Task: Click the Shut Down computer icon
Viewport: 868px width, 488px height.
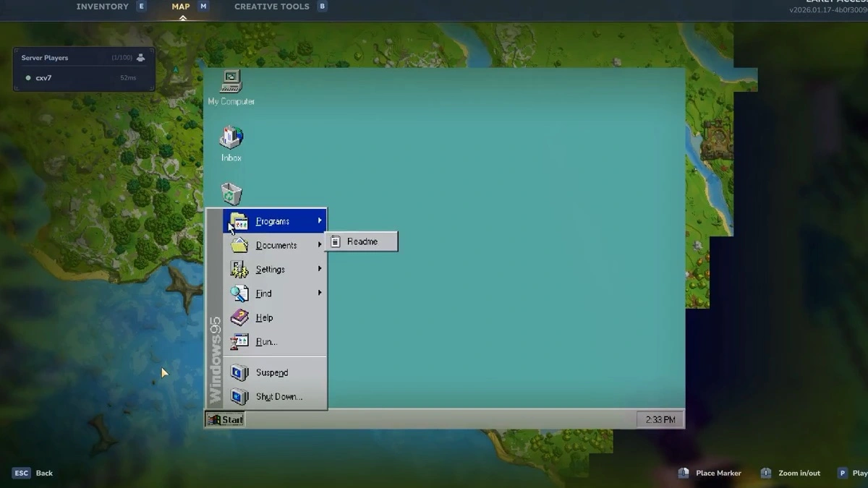Action: point(239,396)
